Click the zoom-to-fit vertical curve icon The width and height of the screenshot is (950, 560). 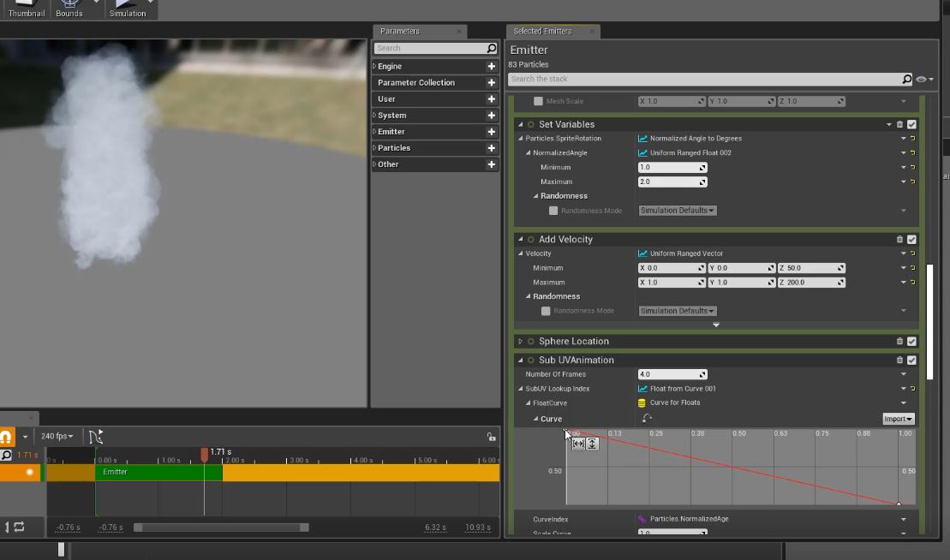[592, 444]
